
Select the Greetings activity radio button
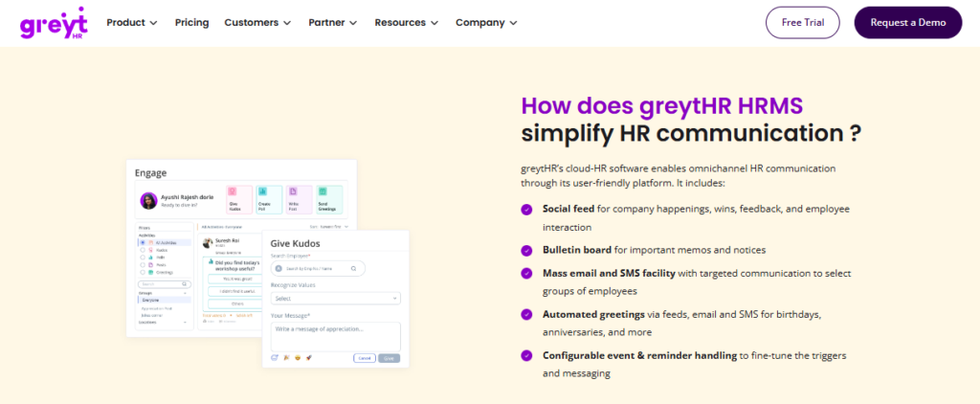point(143,272)
